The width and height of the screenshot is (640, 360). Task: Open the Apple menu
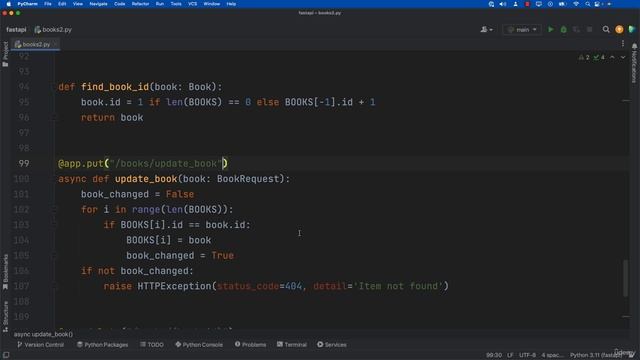pyautogui.click(x=9, y=4)
